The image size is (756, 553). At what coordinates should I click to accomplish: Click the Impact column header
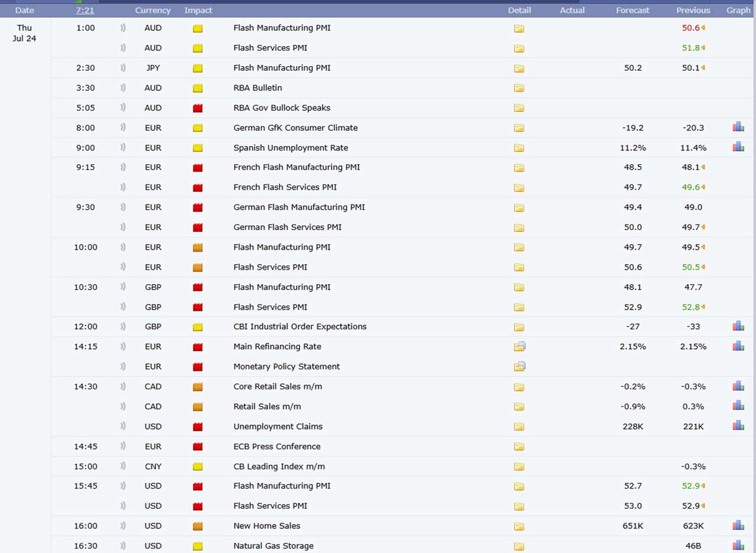click(198, 10)
